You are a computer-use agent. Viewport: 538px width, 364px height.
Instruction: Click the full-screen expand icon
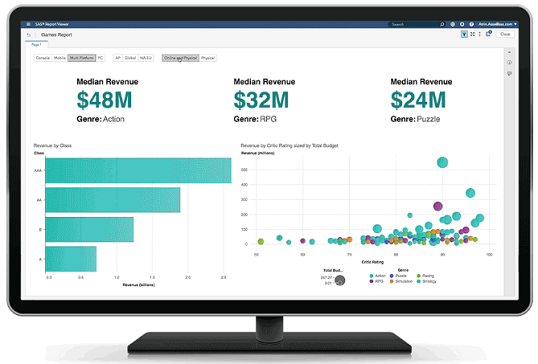(x=472, y=34)
